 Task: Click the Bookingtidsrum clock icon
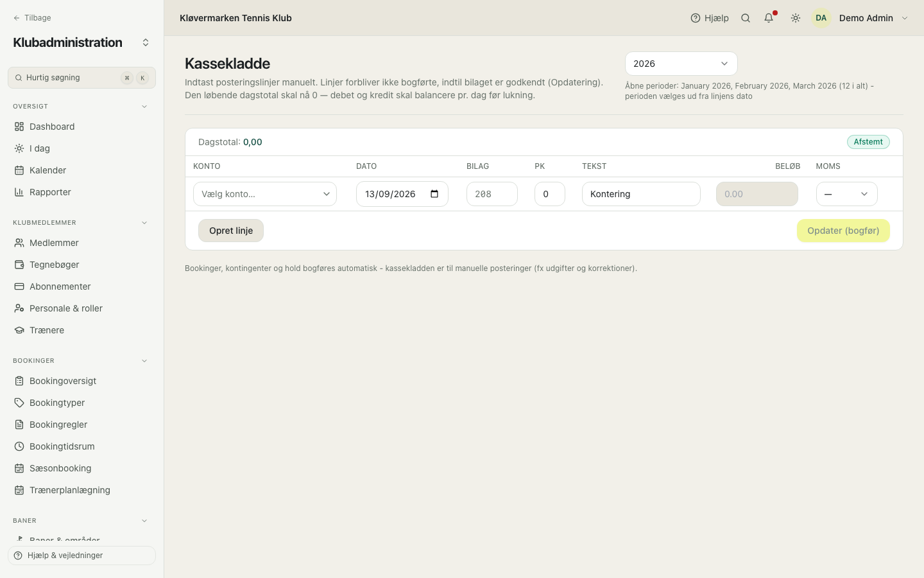pos(19,446)
